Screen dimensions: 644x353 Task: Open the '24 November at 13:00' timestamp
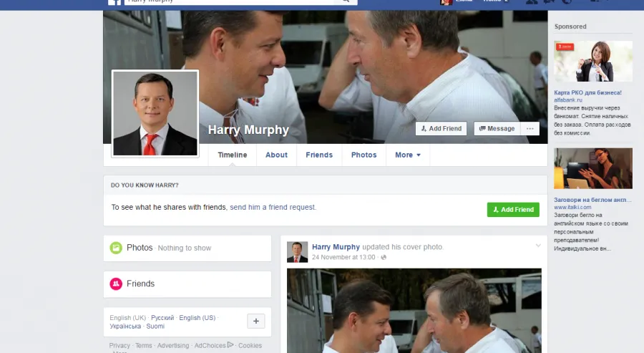(343, 257)
